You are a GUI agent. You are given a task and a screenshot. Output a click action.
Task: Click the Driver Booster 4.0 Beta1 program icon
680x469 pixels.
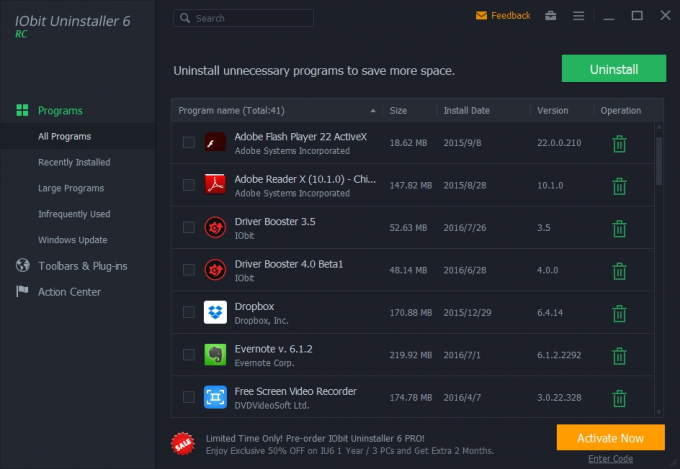(215, 270)
